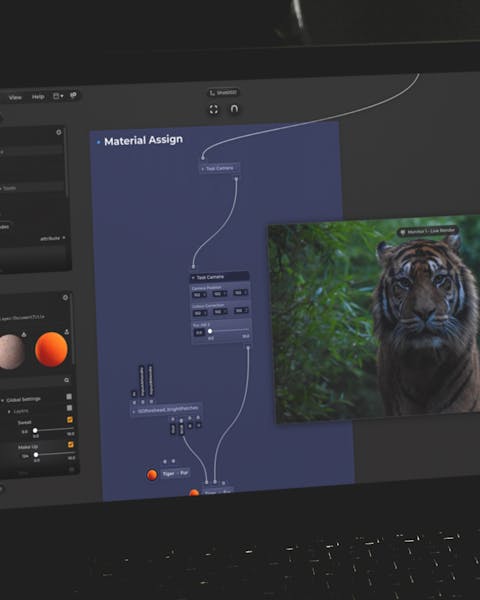
Task: Click the first Camera Position value field
Action: click(199, 295)
